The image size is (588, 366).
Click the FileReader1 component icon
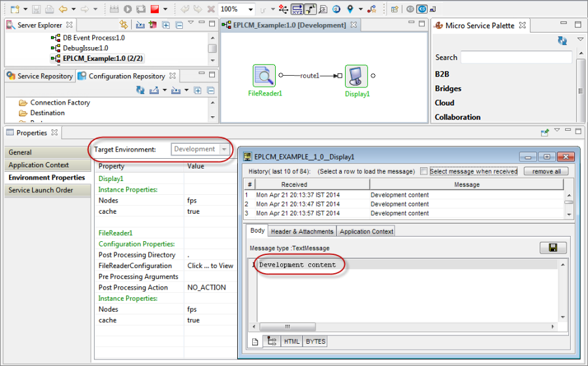pyautogui.click(x=264, y=76)
